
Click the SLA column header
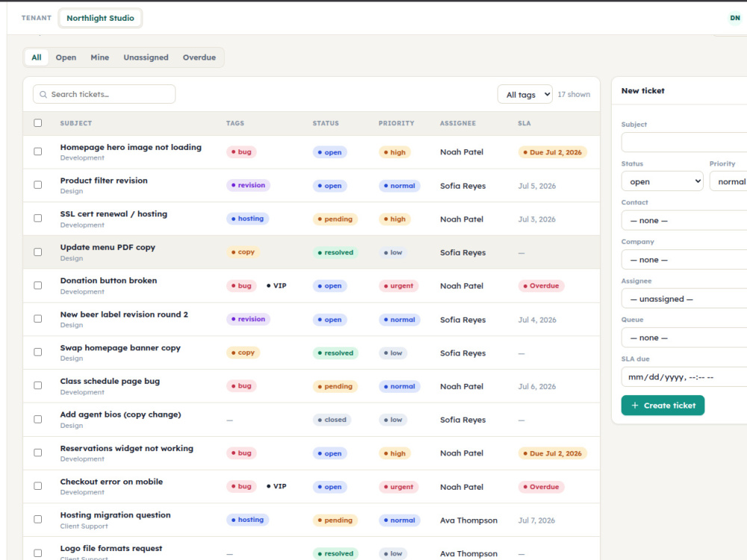click(524, 123)
